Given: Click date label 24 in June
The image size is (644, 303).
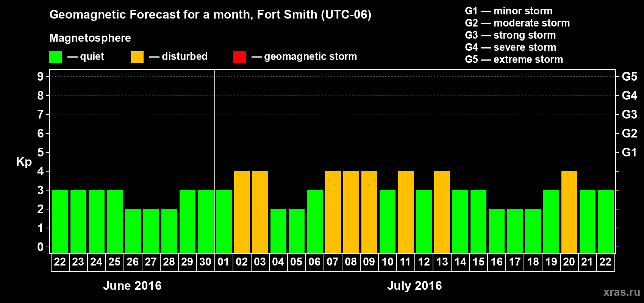Looking at the screenshot, I should point(96,262).
